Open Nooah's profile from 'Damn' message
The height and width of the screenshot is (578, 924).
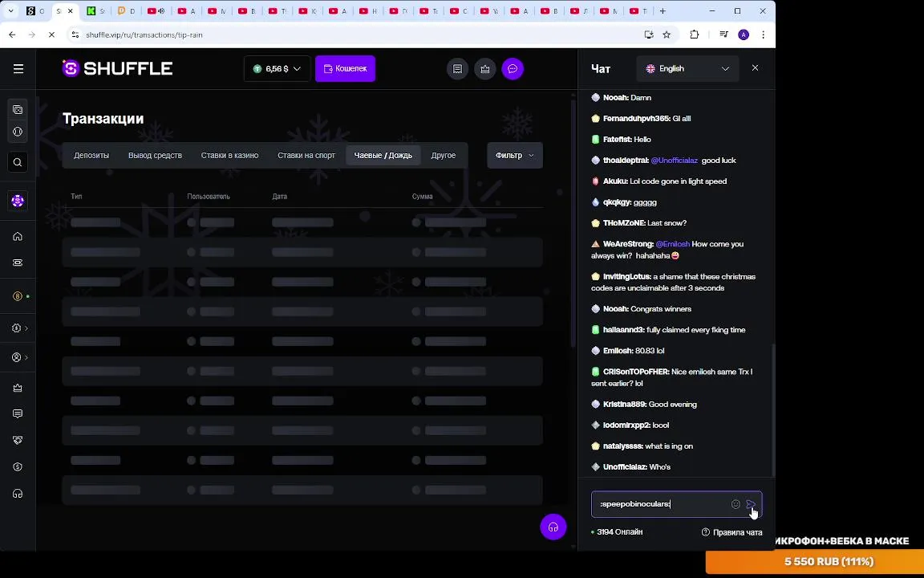[x=615, y=97]
